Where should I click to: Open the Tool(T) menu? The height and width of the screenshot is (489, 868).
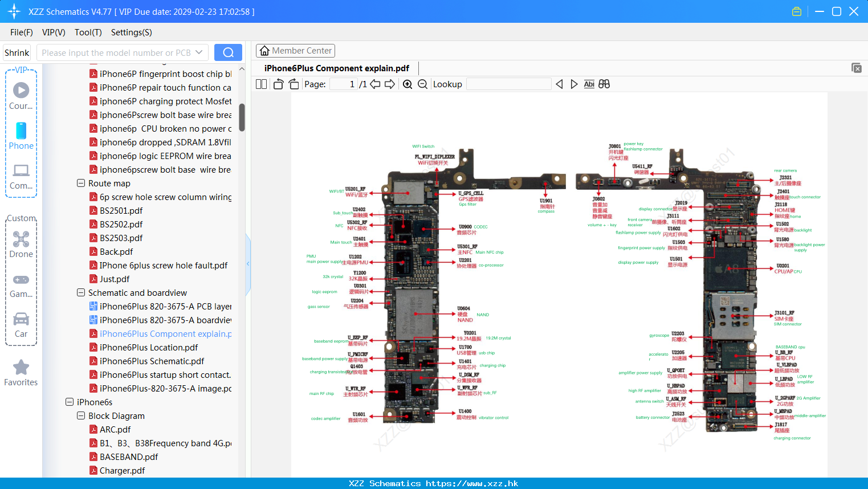coord(88,32)
